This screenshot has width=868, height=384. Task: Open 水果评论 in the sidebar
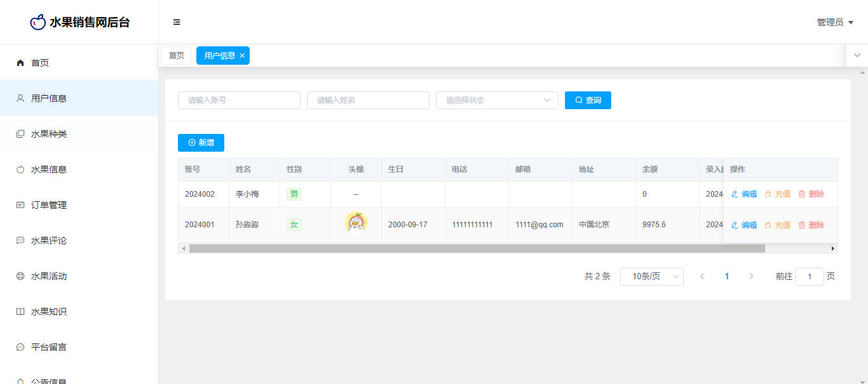coord(48,241)
